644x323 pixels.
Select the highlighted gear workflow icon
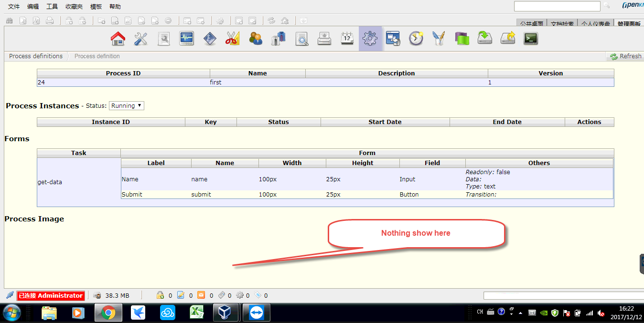tap(370, 39)
